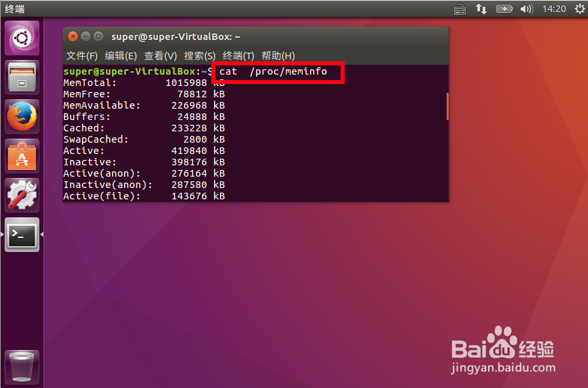
Task: Click the Active(file): 143676 kB line
Action: click(144, 196)
